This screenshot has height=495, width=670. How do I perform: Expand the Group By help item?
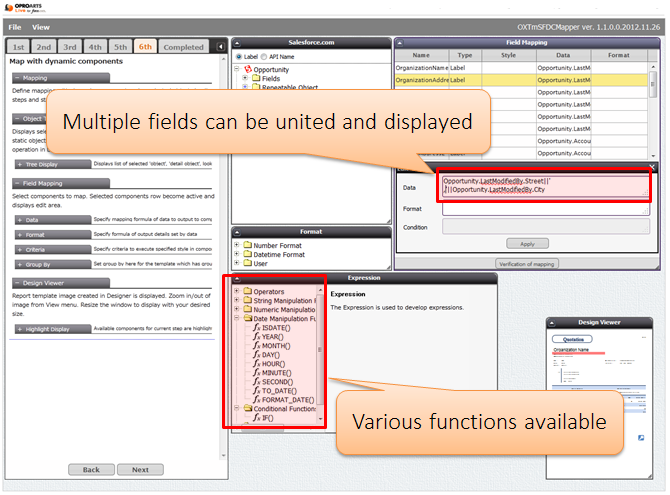pos(53,265)
